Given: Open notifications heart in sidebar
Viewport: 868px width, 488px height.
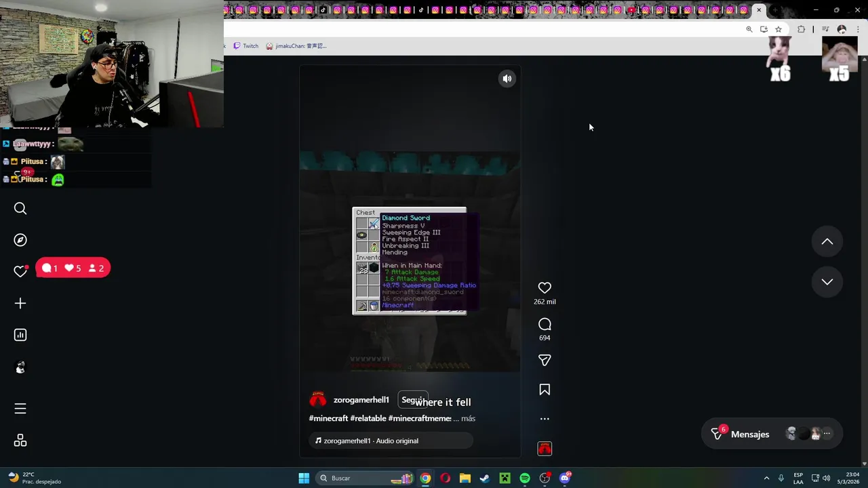Looking at the screenshot, I should (x=20, y=271).
